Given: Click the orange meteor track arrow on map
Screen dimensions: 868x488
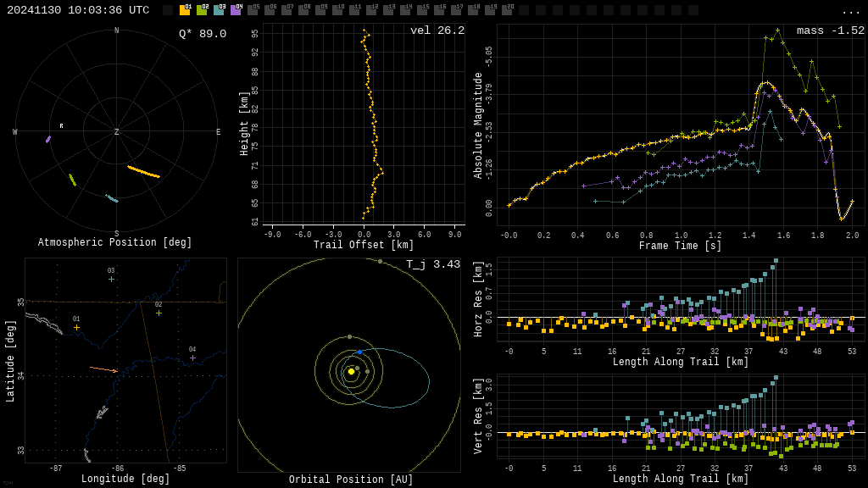Looking at the screenshot, I should tap(103, 369).
